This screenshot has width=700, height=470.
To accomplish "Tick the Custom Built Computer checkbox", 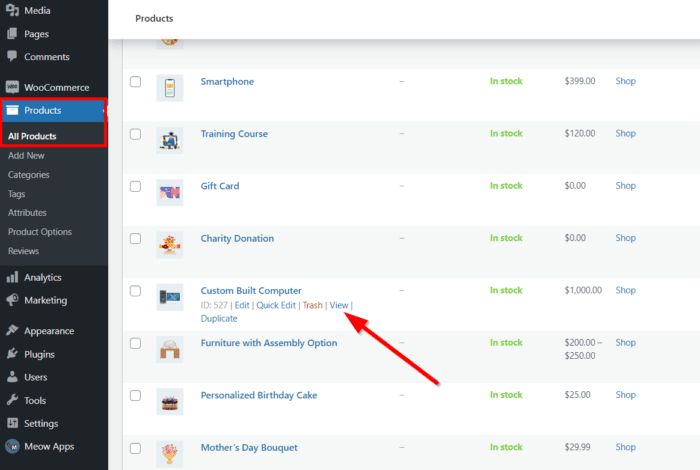I will 135,291.
